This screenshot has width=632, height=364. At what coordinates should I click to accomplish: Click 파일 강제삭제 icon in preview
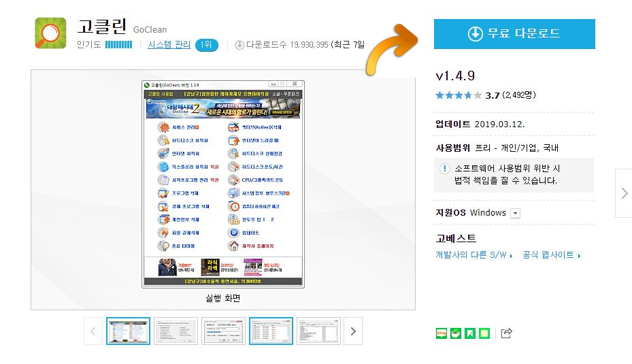pos(163,233)
